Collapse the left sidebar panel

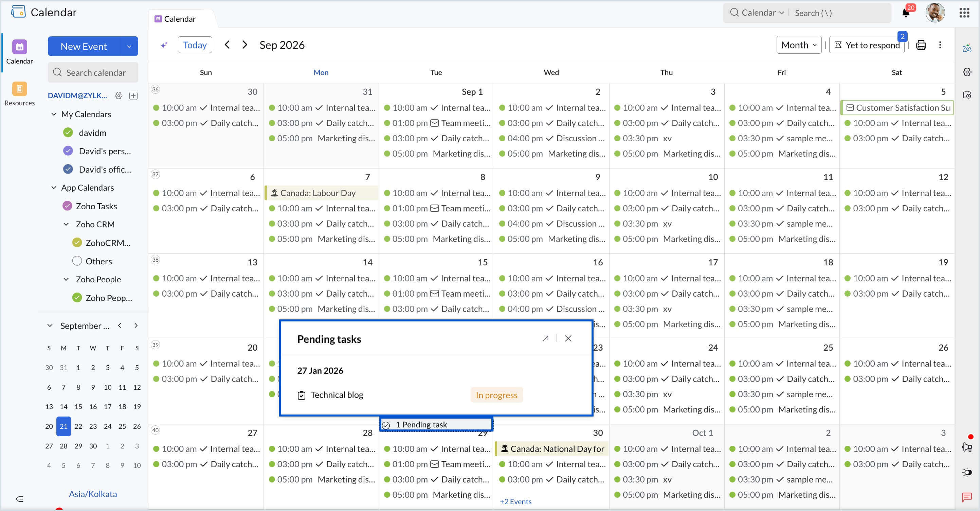(19, 499)
